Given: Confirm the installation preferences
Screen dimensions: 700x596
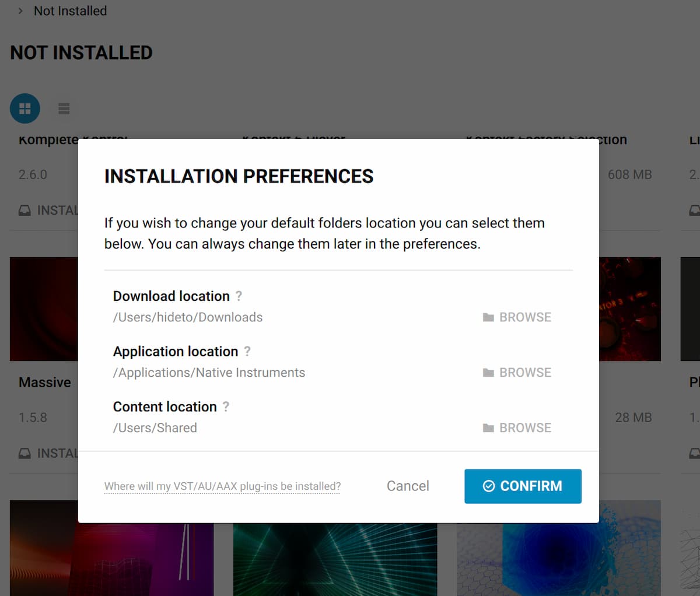Looking at the screenshot, I should pyautogui.click(x=523, y=486).
